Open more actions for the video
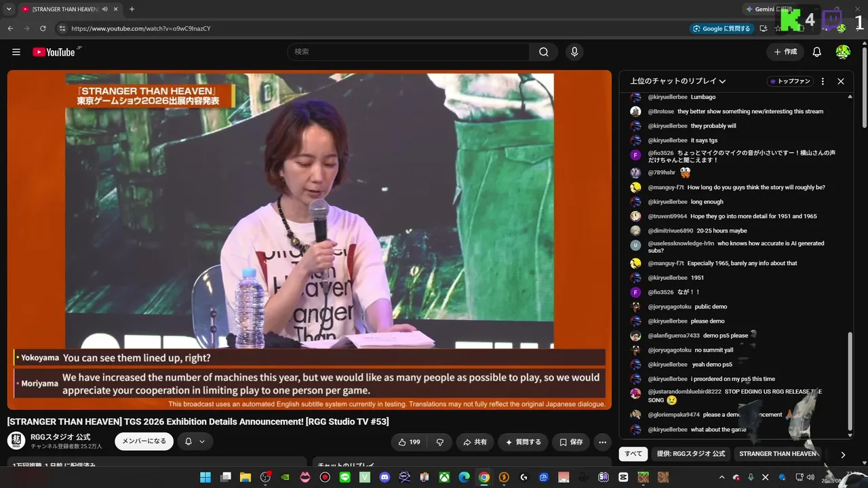868x488 pixels. pyautogui.click(x=602, y=442)
